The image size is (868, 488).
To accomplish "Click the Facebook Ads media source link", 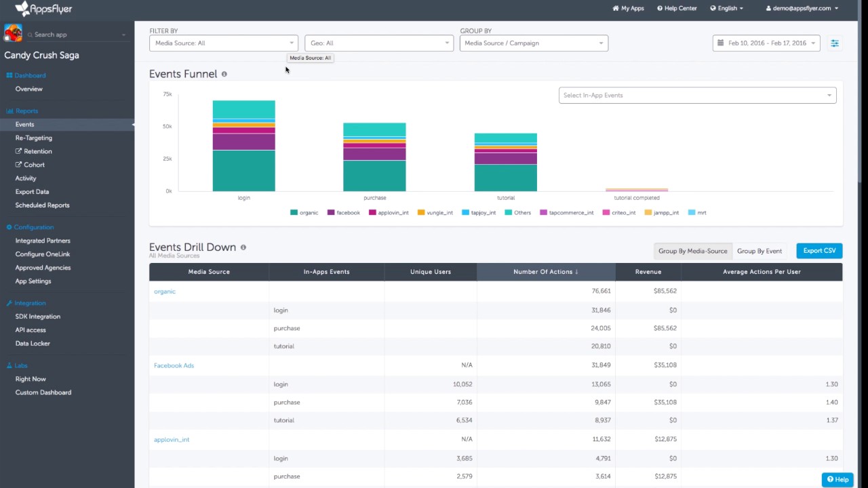I will 174,365.
